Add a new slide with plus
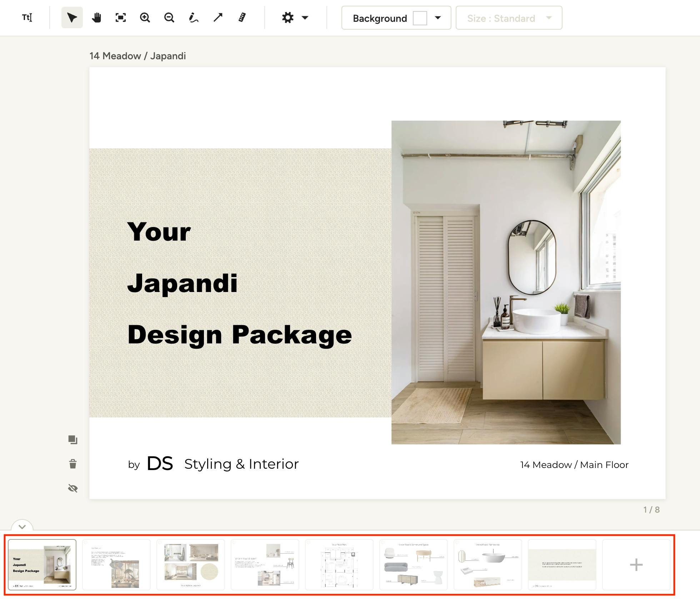Screen dimensions: 700x599 tap(636, 565)
